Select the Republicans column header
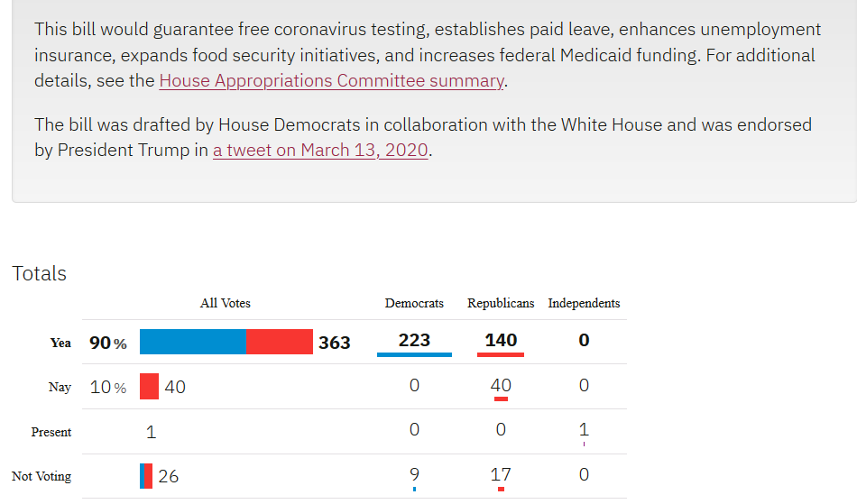The width and height of the screenshot is (857, 504). click(x=501, y=303)
